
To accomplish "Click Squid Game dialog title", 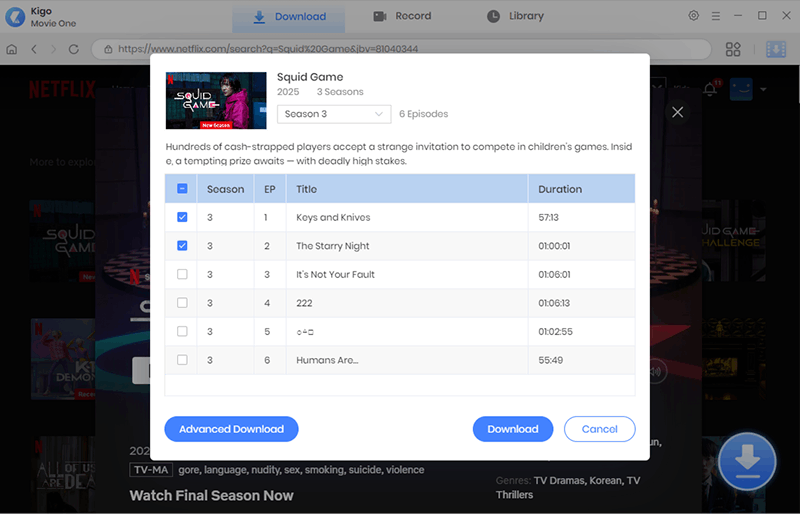I will click(x=310, y=77).
